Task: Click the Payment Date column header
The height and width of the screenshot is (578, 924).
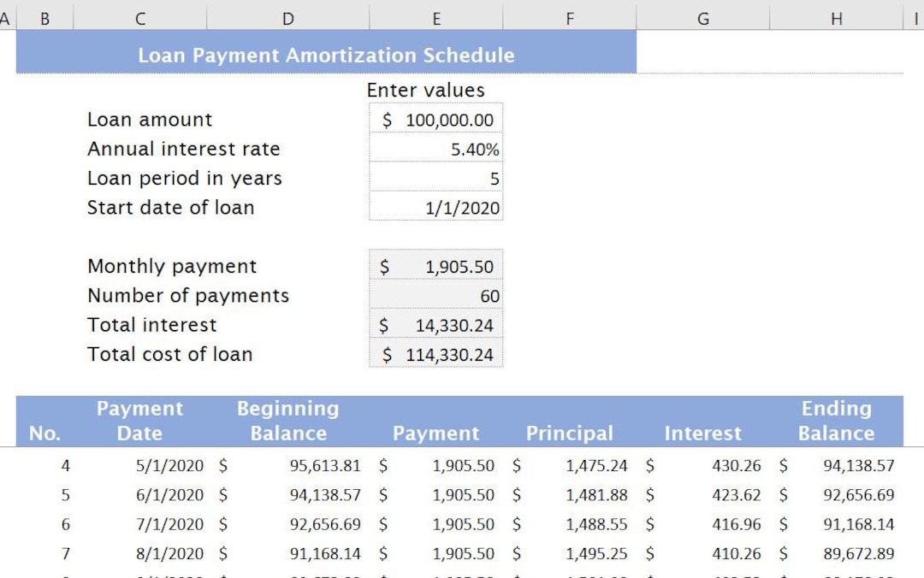Action: 139,421
